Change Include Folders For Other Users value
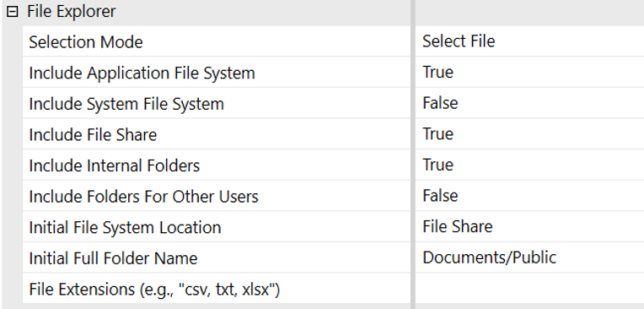Screen dimensions: 644x309 529,195
